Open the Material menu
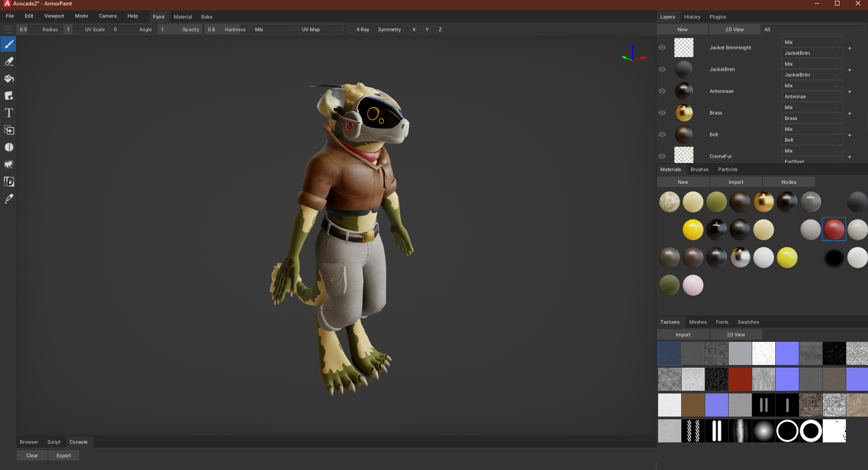 click(x=183, y=17)
